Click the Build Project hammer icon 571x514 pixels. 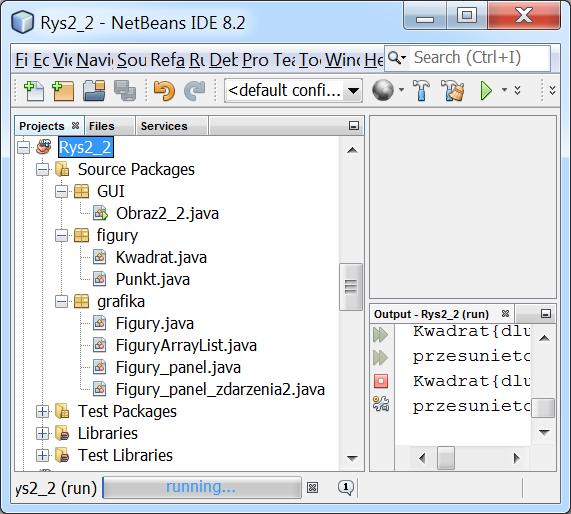pyautogui.click(x=421, y=90)
